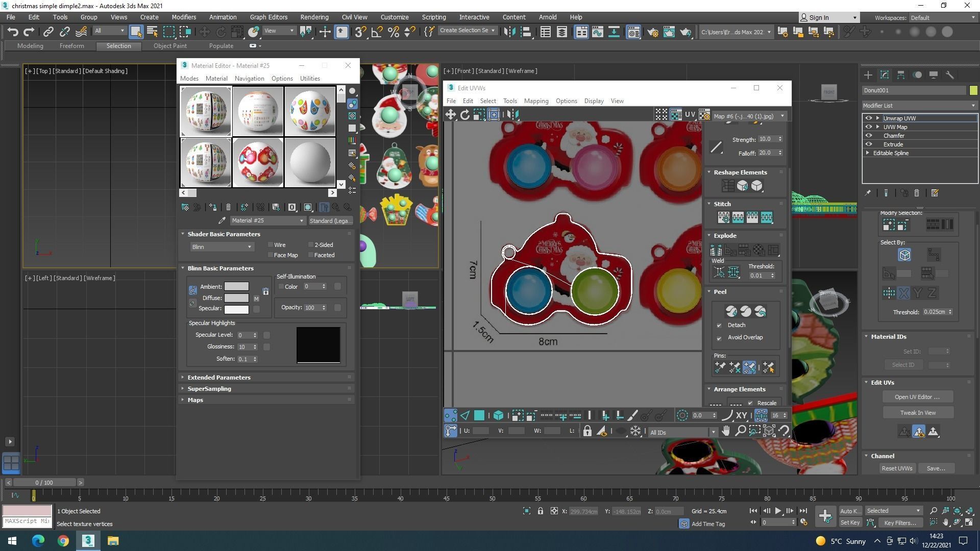Screen dimensions: 980x551
Task: Open the Rendering menu
Action: [x=314, y=17]
